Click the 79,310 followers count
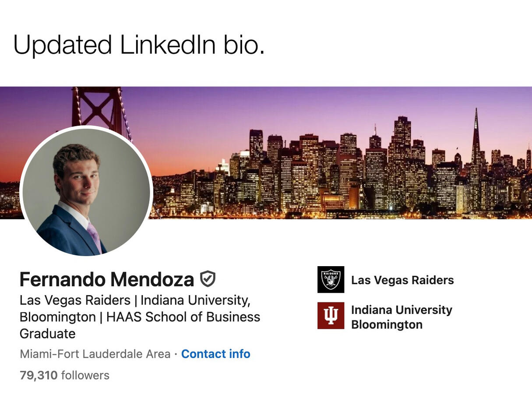 39,375
